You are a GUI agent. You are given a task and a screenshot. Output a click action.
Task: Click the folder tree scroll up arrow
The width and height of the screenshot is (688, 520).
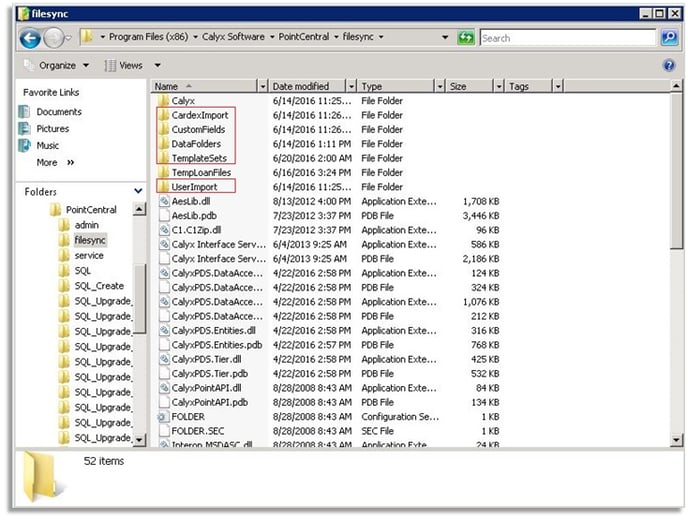point(139,209)
